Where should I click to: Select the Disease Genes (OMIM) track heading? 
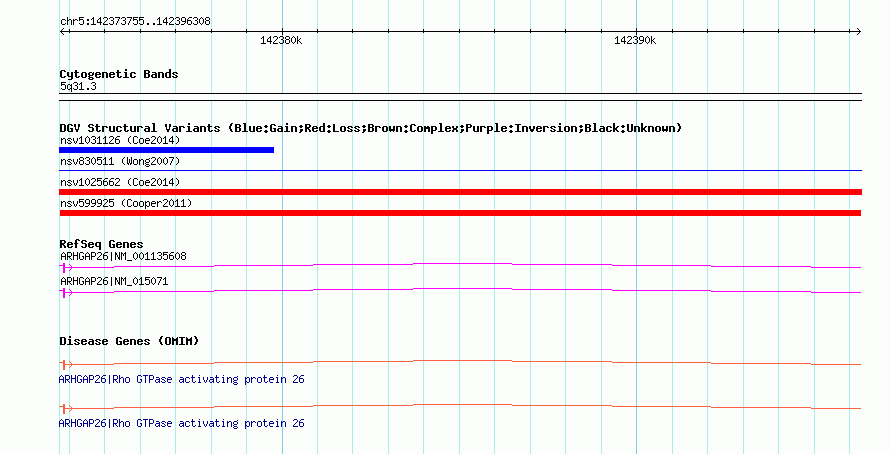(x=129, y=341)
